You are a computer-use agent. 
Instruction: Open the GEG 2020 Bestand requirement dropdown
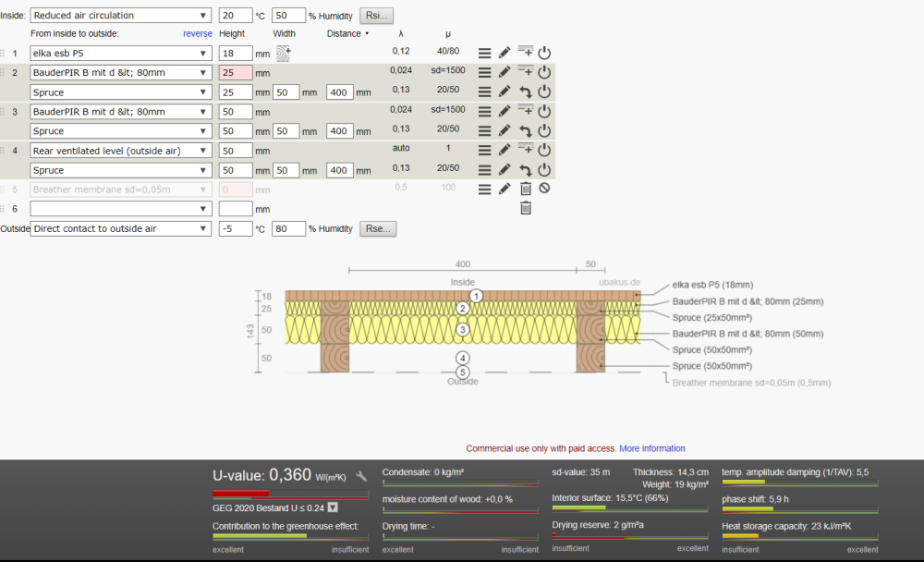333,507
